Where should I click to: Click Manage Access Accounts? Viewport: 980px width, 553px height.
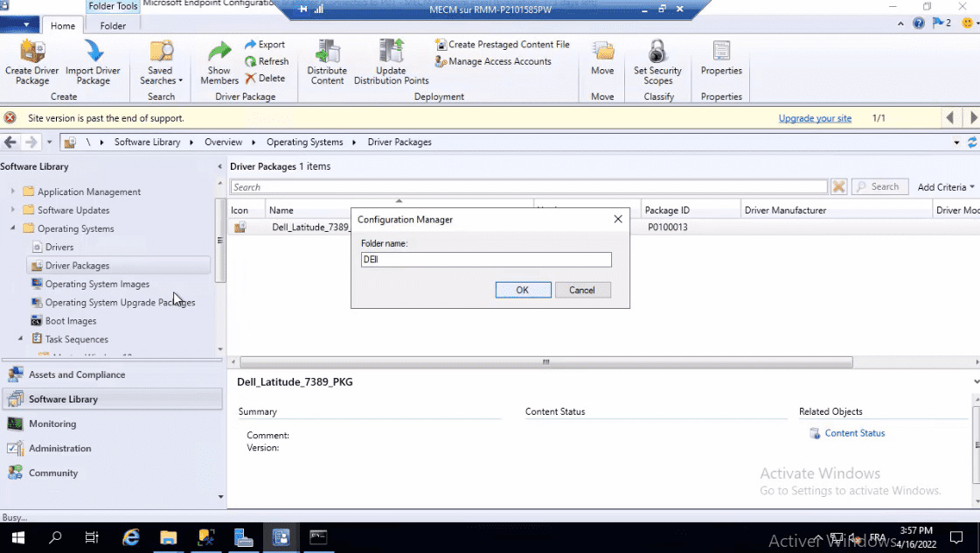click(x=493, y=61)
